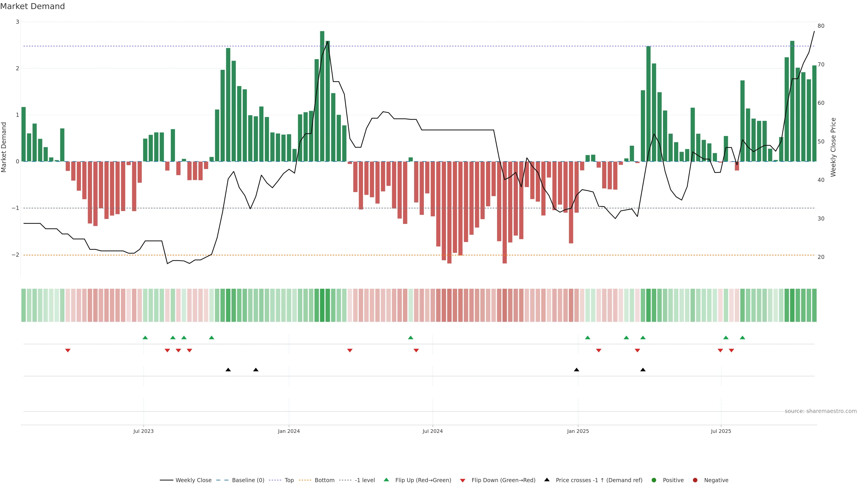Click the green Positive legend dot
868x488 pixels.
654,480
